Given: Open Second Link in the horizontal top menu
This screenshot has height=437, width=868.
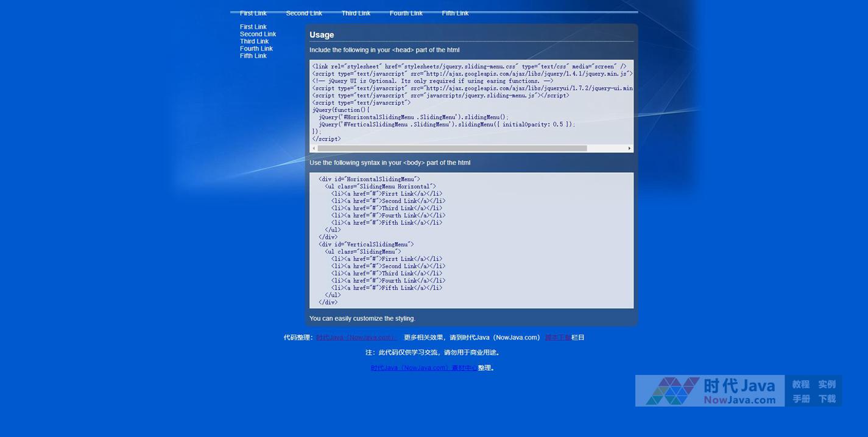Looking at the screenshot, I should [x=304, y=13].
